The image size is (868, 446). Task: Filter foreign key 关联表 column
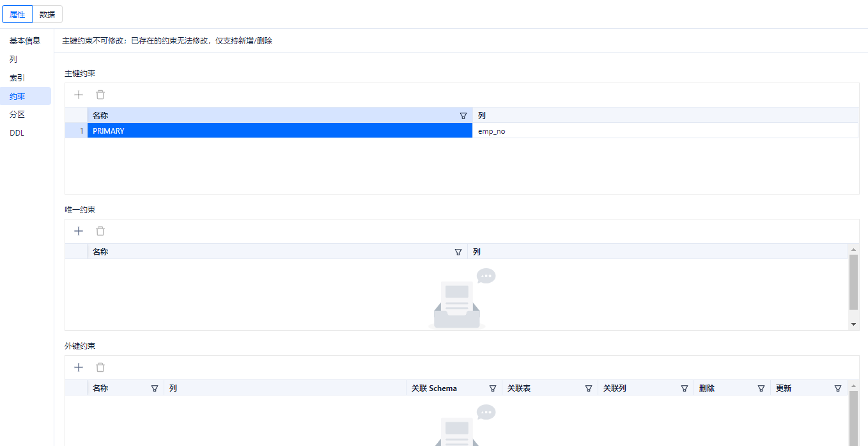pos(589,388)
